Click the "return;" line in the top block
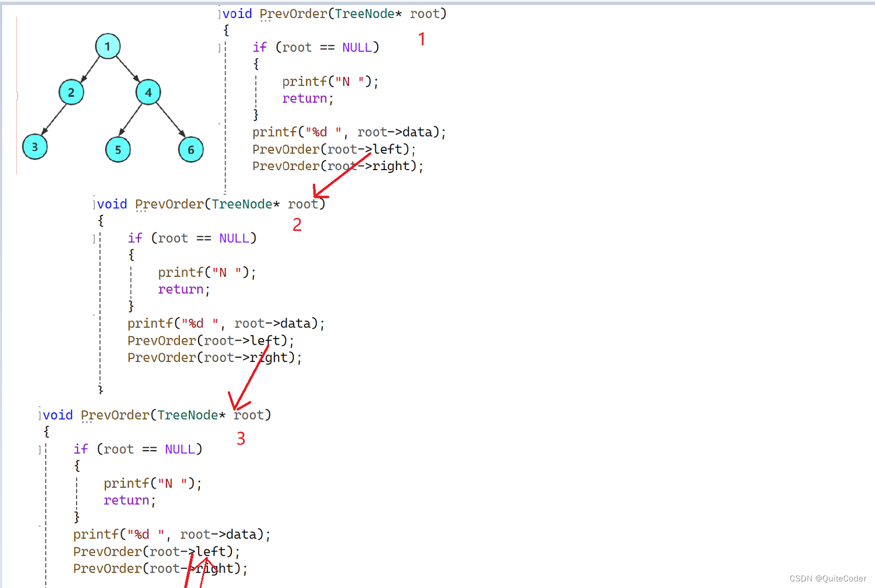This screenshot has width=875, height=588. pos(308,98)
